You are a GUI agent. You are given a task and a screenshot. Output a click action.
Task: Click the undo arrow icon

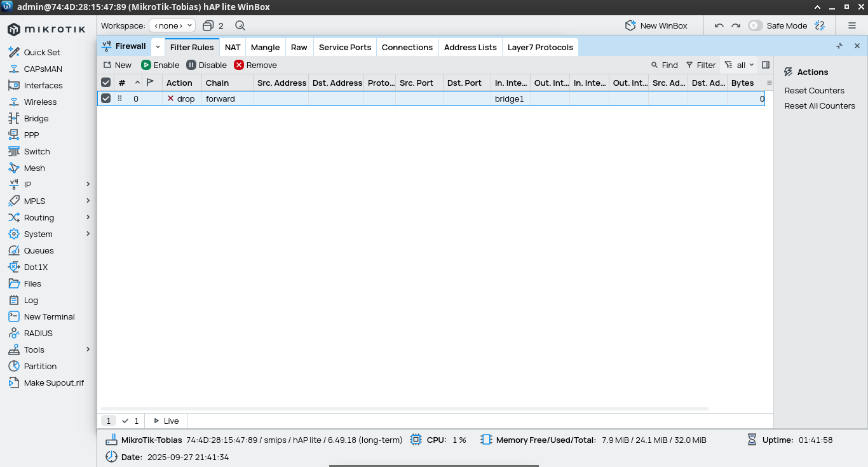click(719, 26)
